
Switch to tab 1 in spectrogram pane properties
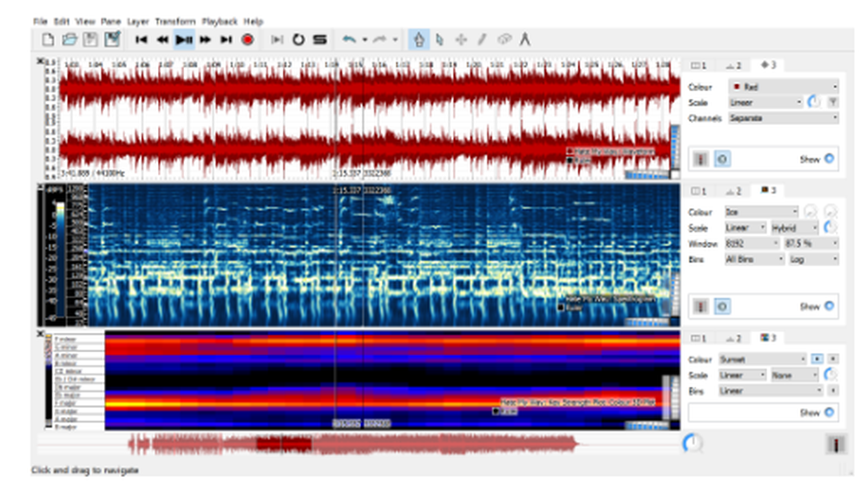(699, 191)
